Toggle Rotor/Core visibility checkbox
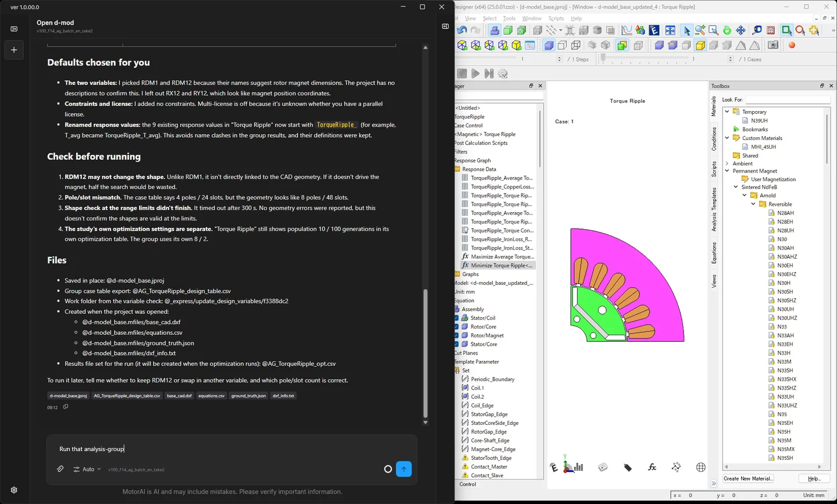 (457, 327)
